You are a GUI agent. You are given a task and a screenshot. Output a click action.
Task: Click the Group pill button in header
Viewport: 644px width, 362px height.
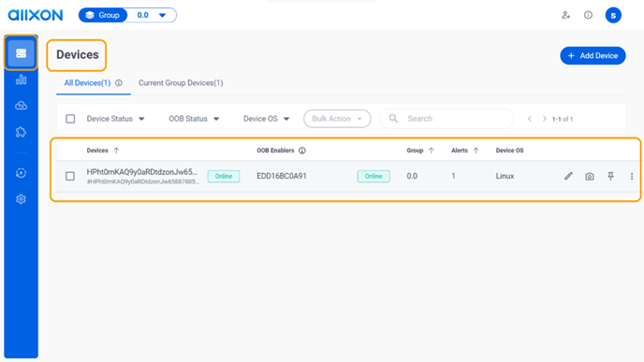(x=103, y=15)
